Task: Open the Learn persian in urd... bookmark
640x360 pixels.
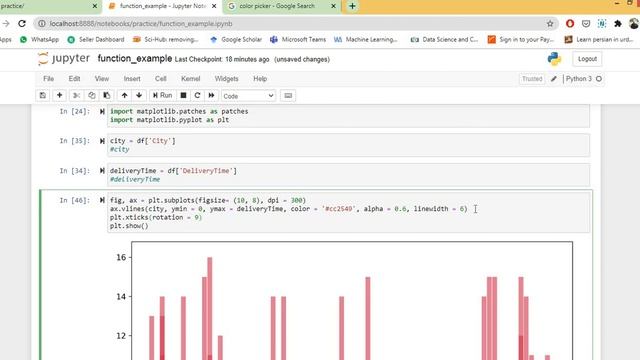Action: click(599, 40)
